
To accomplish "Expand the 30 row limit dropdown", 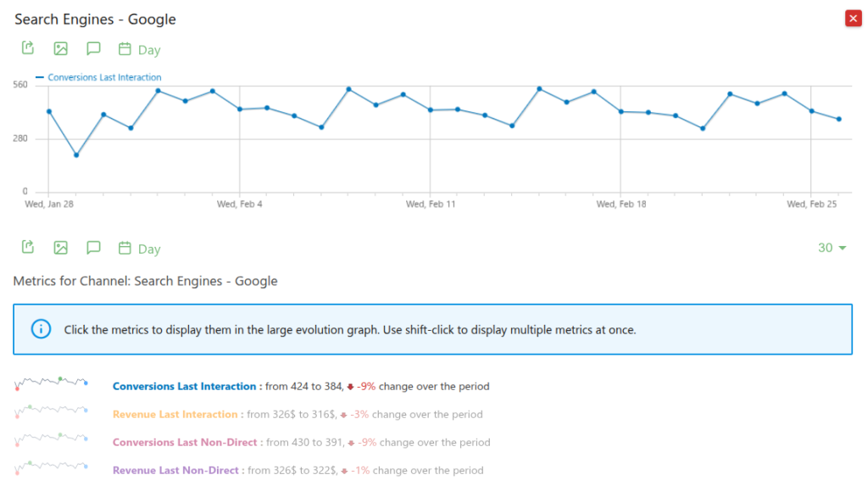I will pyautogui.click(x=832, y=248).
